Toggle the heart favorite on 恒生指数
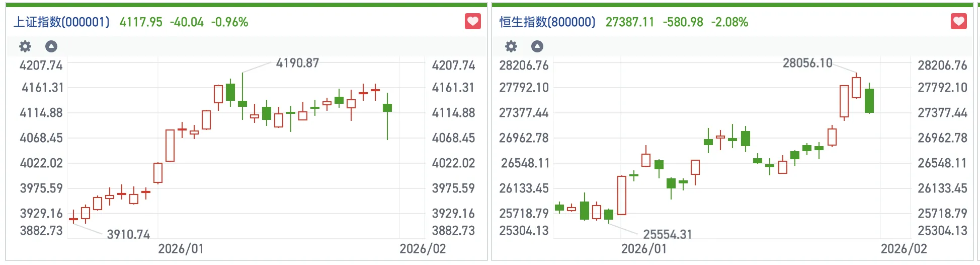Viewport: 980px width, 265px height. (958, 22)
